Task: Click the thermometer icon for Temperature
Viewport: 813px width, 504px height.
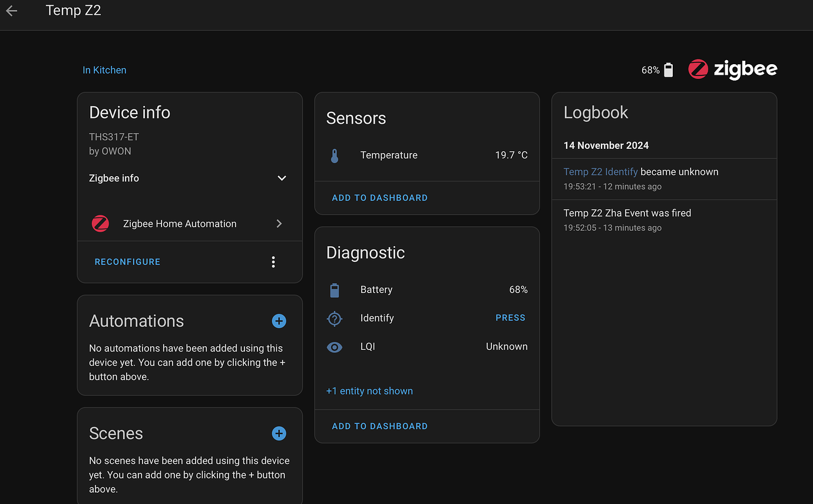Action: [335, 155]
